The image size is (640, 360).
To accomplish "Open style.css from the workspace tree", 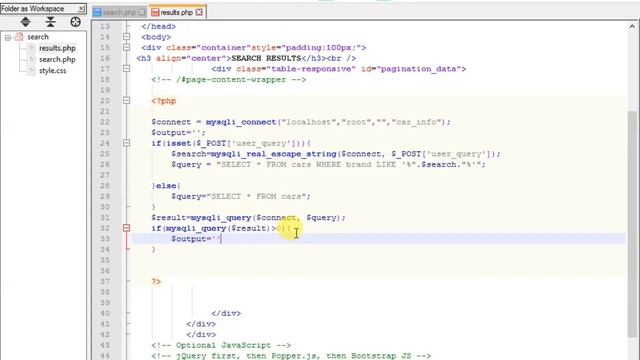I will click(53, 71).
